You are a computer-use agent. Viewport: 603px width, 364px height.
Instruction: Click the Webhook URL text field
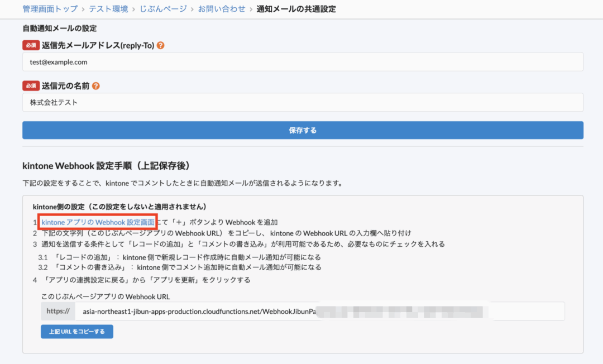319,311
